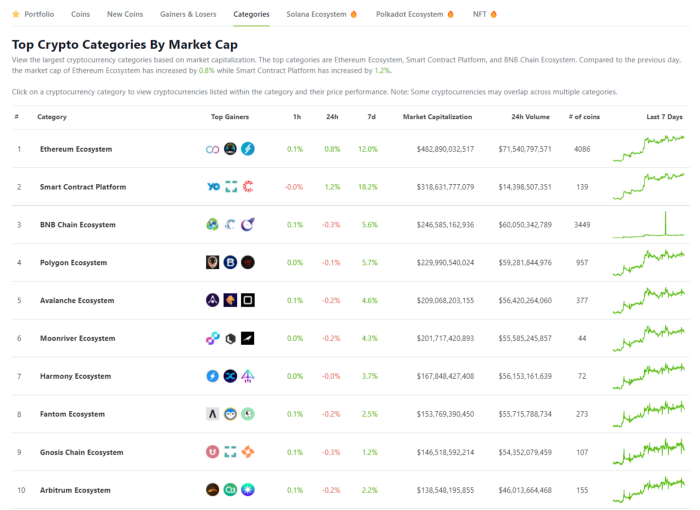Open first gainer icon in Avalanche row
The height and width of the screenshot is (510, 700).
coord(212,301)
